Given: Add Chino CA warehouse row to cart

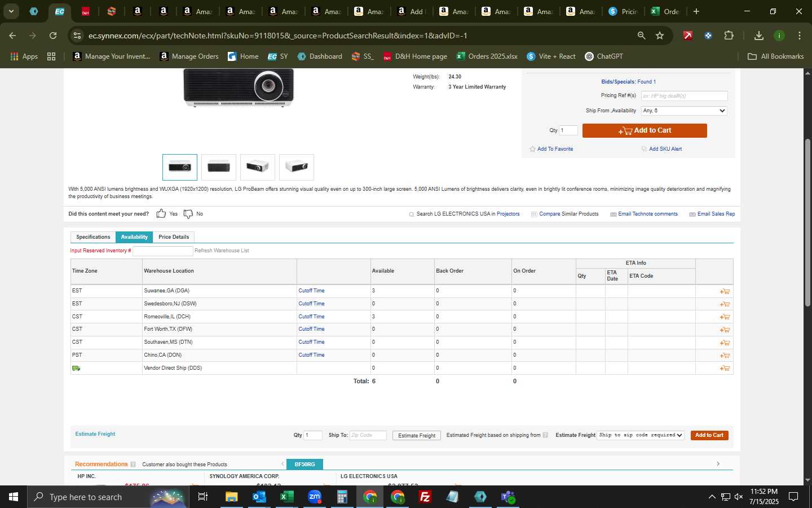Looking at the screenshot, I should tap(725, 356).
